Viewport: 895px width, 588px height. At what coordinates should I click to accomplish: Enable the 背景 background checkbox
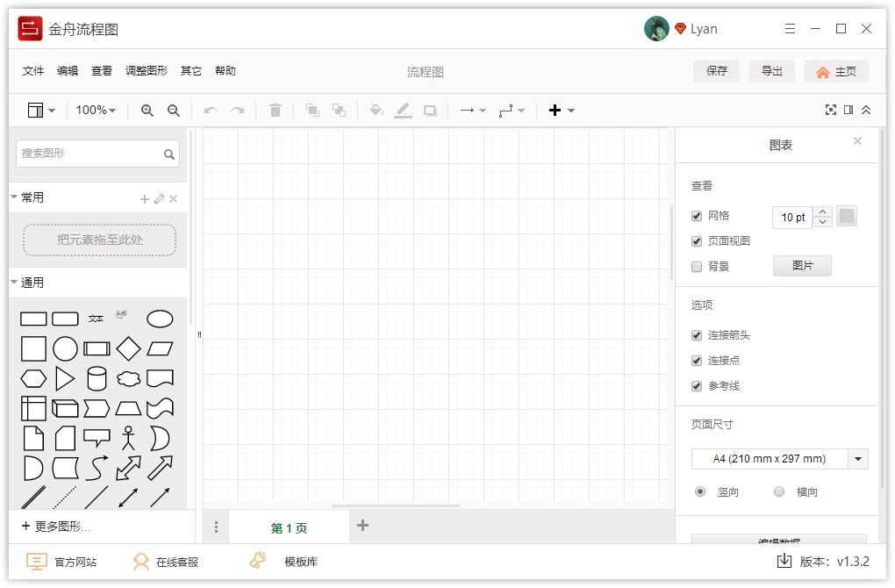coord(696,265)
